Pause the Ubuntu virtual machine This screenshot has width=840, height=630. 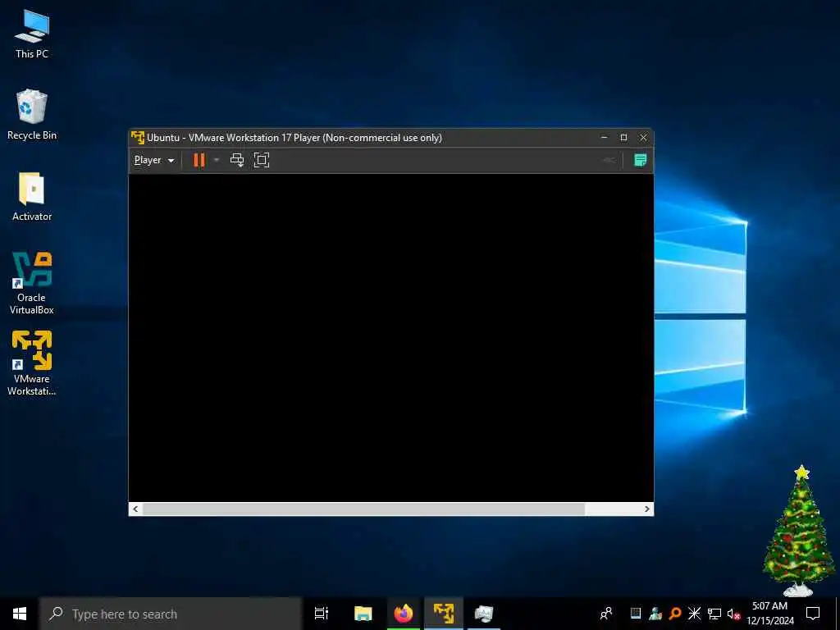pos(199,160)
